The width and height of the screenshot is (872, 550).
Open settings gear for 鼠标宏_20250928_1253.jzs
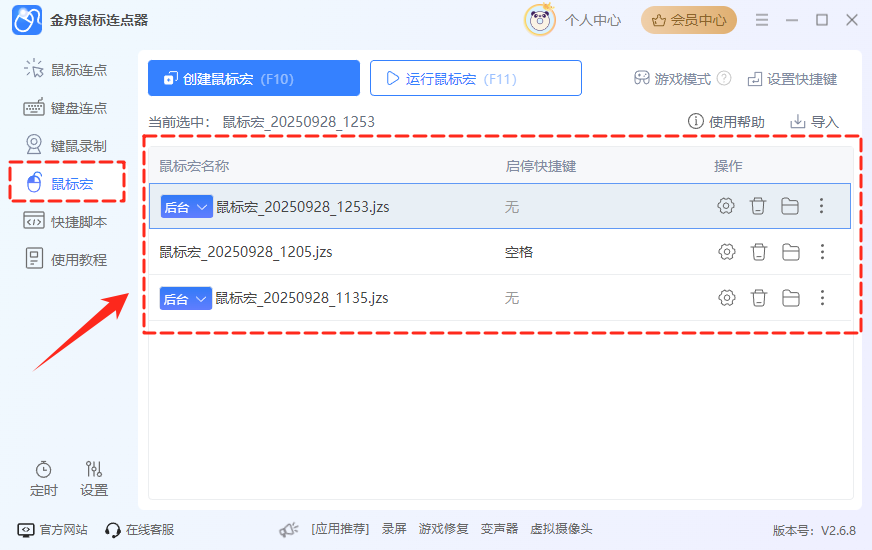[725, 206]
